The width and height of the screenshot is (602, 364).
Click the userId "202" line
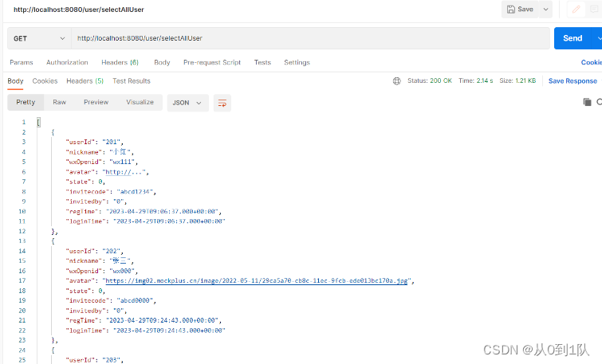[x=94, y=251]
